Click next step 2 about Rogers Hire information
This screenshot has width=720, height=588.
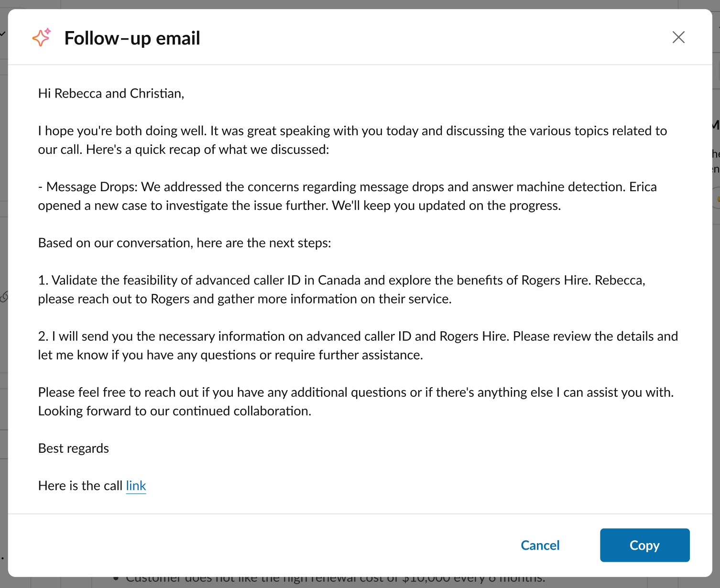point(358,345)
